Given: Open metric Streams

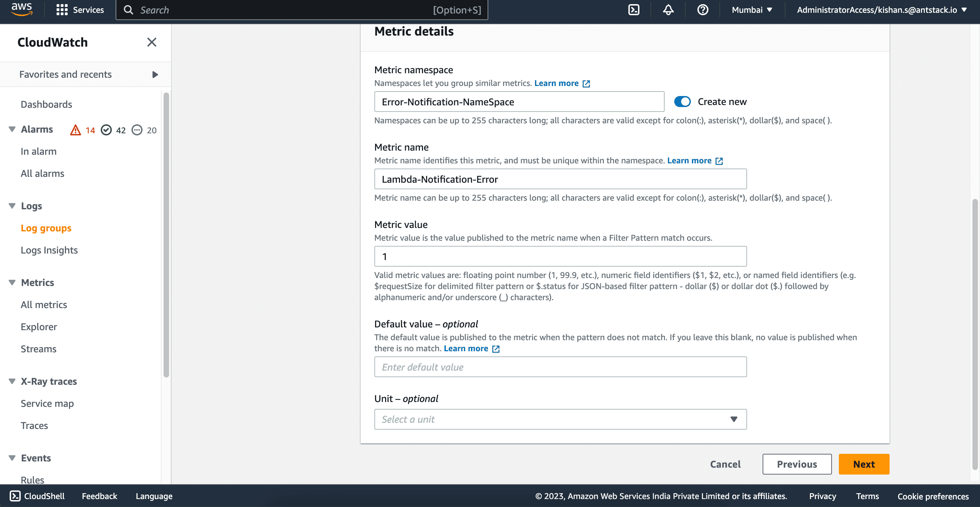Looking at the screenshot, I should pos(38,349).
